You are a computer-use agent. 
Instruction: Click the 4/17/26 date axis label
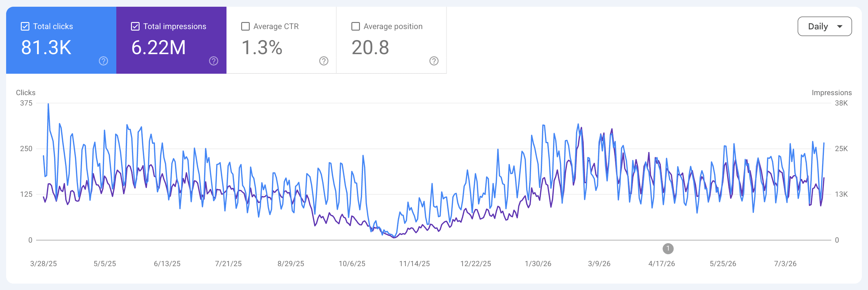[x=662, y=264]
